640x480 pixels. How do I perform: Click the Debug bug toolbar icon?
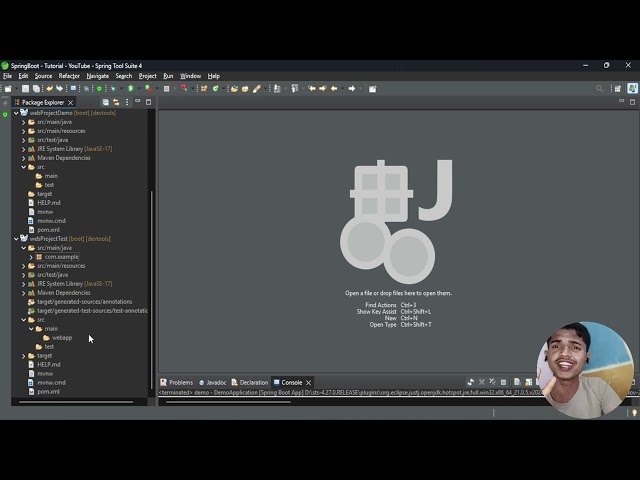coord(113,89)
